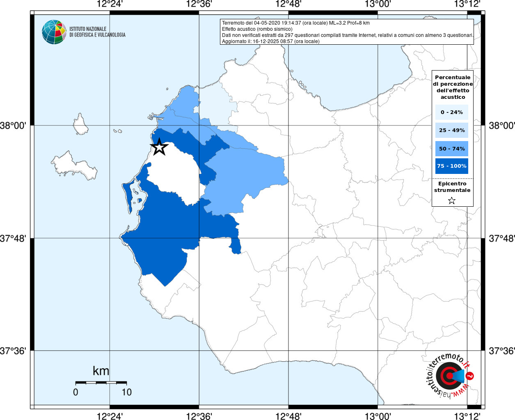Select the 75 - 100% legend swatch
515x420 pixels.
tap(452, 166)
